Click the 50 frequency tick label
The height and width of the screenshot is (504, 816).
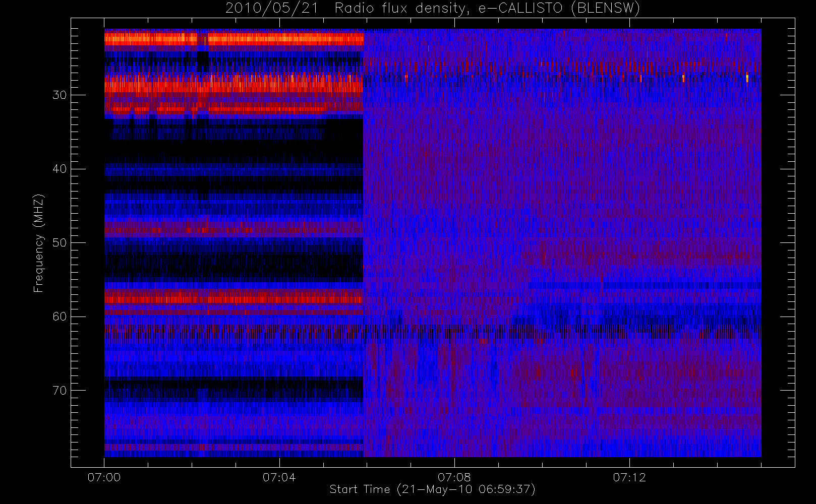pos(60,243)
